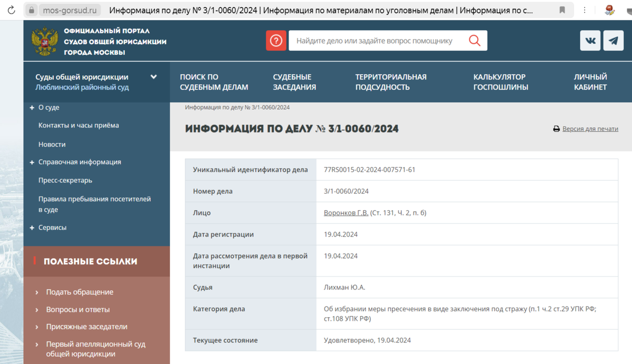This screenshot has width=632, height=364.
Task: Click the coat of arms portal logo
Action: click(45, 40)
